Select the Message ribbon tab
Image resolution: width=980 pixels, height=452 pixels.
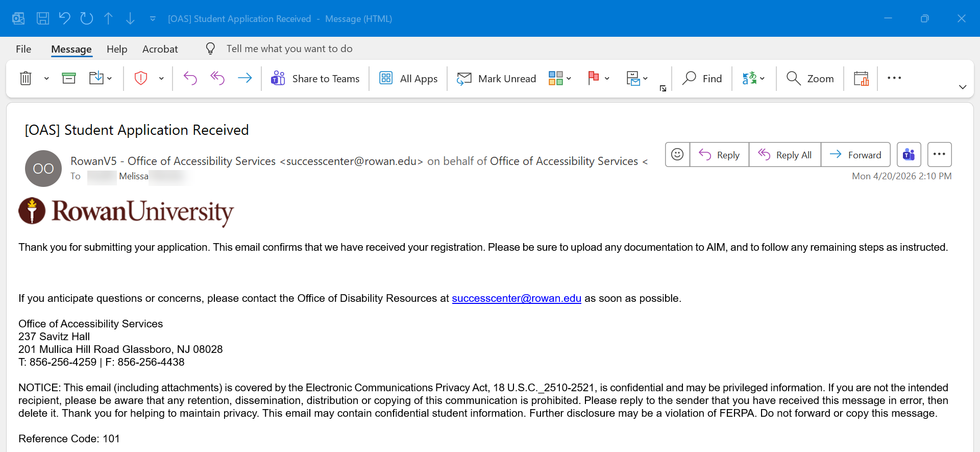[x=71, y=49]
